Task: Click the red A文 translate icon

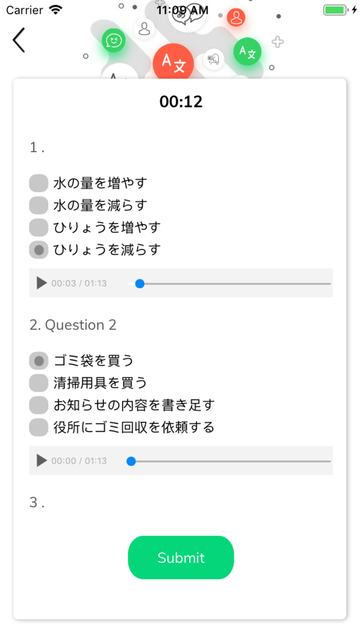Action: click(x=174, y=62)
